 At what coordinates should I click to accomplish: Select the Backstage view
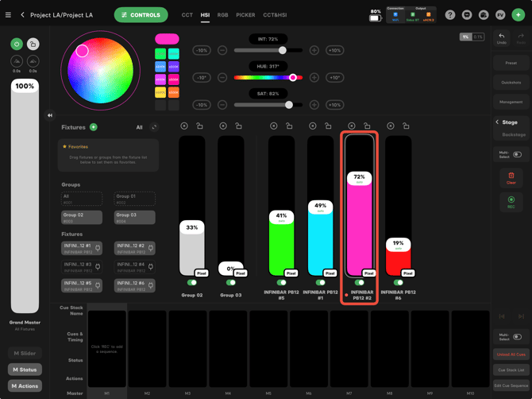(x=514, y=134)
